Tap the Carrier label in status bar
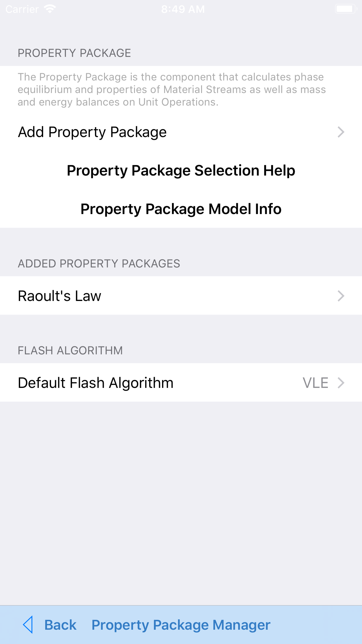Screen dimensions: 362x644 [x=22, y=9]
